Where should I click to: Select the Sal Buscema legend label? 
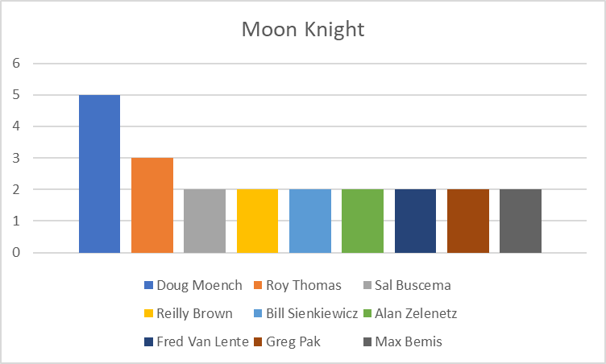(x=413, y=285)
